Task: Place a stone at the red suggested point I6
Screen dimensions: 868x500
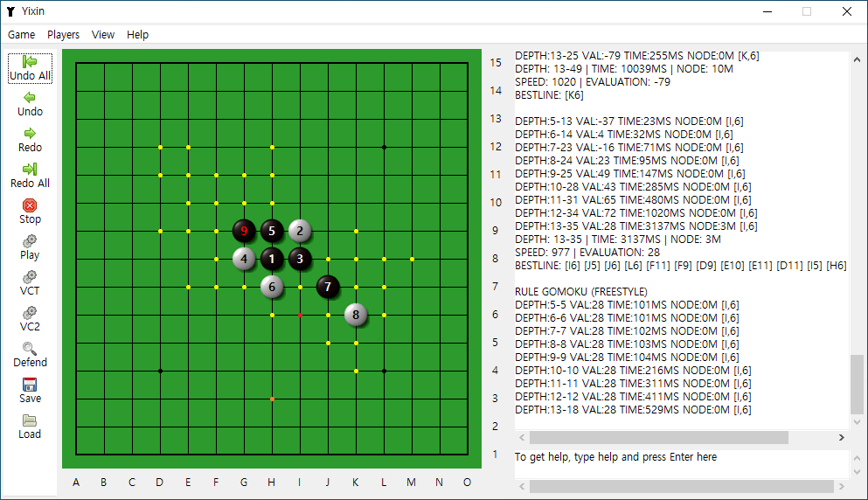Action: [x=300, y=315]
